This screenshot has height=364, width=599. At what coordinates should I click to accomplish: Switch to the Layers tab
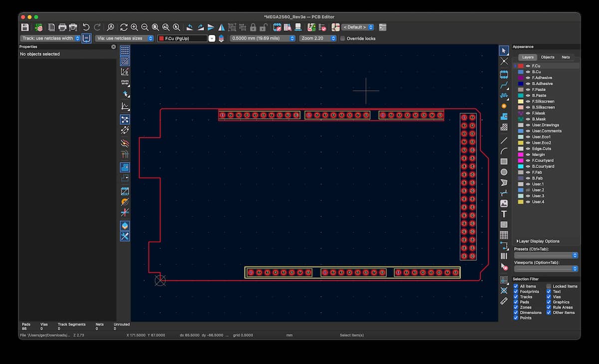[528, 57]
